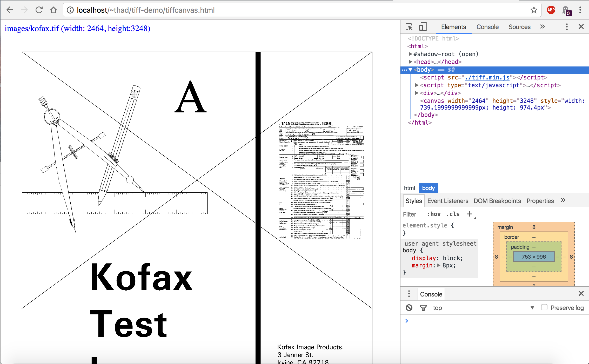
Task: View site information icon in address bar
Action: (x=70, y=10)
